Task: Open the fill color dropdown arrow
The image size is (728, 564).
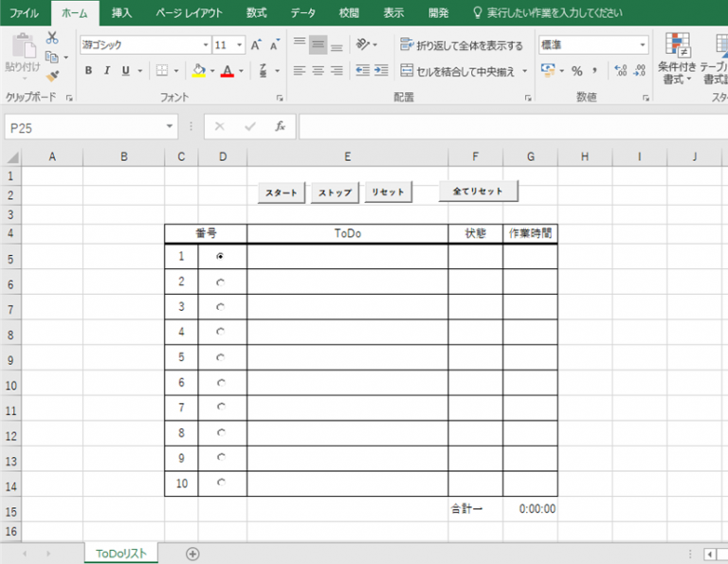Action: pyautogui.click(x=212, y=71)
